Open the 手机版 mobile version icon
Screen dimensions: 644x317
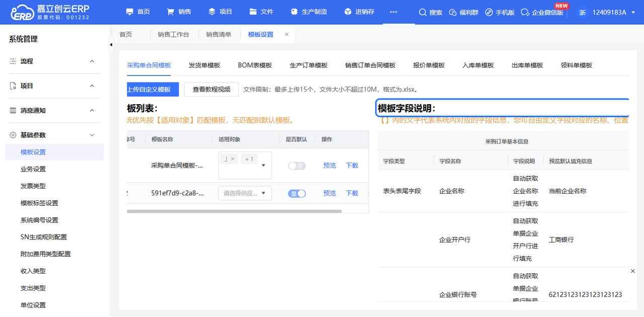489,12
